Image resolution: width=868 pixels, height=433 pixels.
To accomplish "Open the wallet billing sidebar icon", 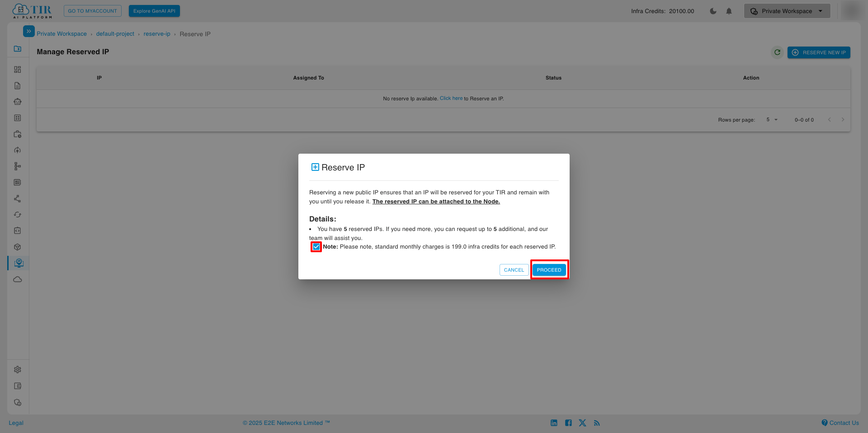I will coord(18,386).
